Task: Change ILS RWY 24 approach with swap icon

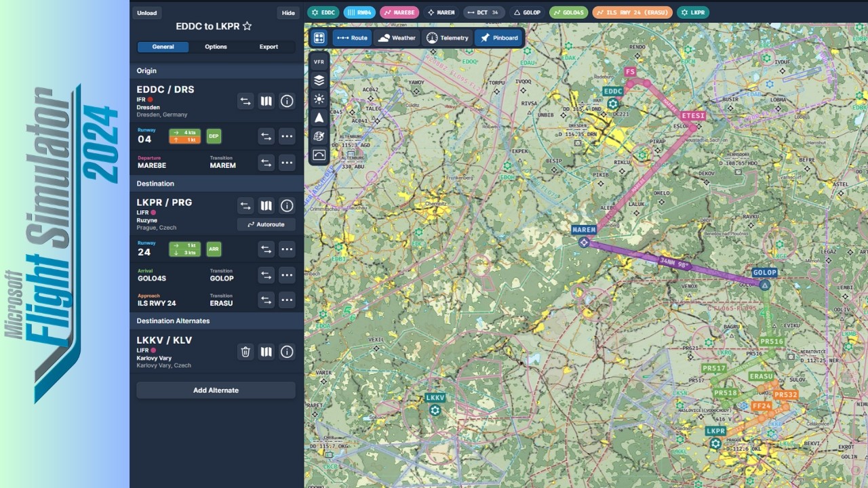Action: click(x=267, y=300)
